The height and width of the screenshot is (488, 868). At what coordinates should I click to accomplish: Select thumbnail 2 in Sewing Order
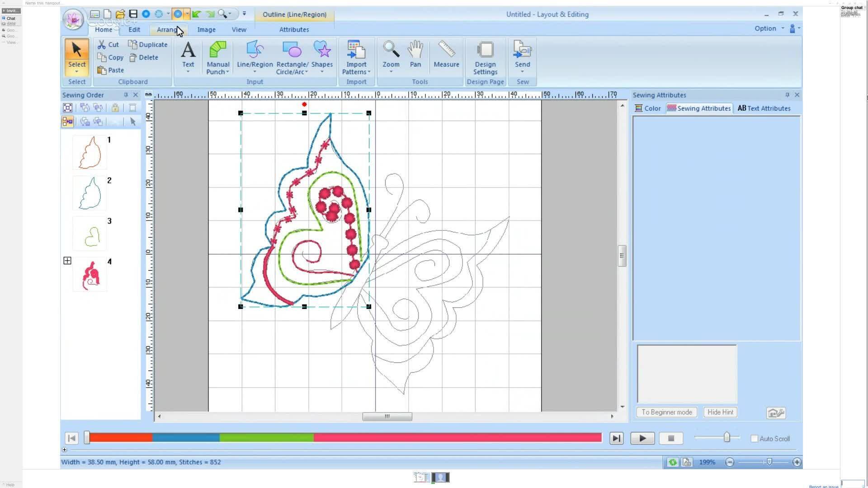pos(90,193)
